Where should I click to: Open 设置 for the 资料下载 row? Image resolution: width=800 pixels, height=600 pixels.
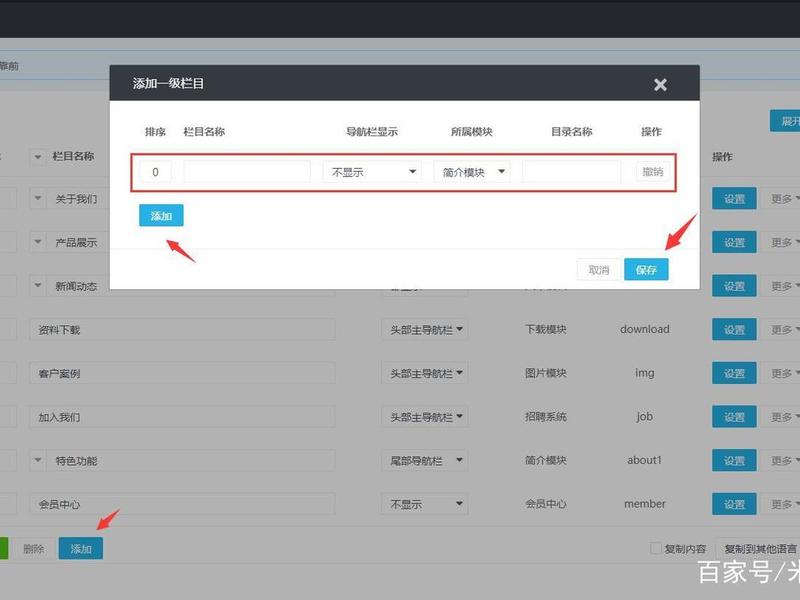734,330
